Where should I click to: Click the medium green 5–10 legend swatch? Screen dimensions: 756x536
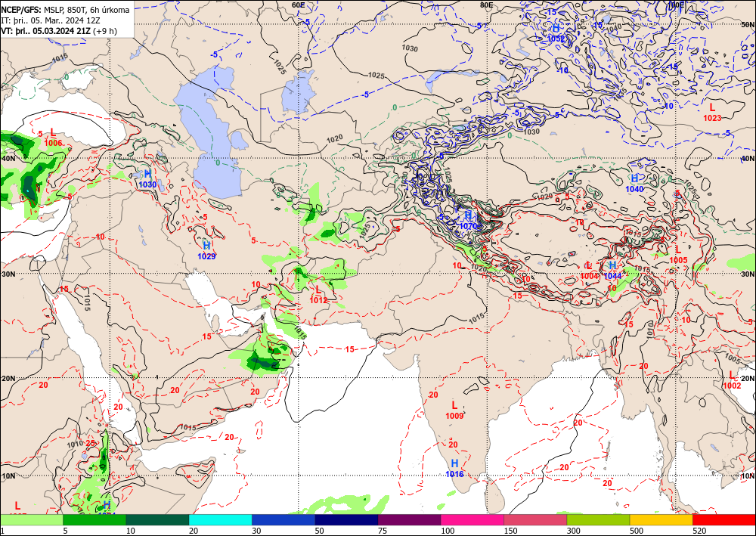tap(94, 519)
